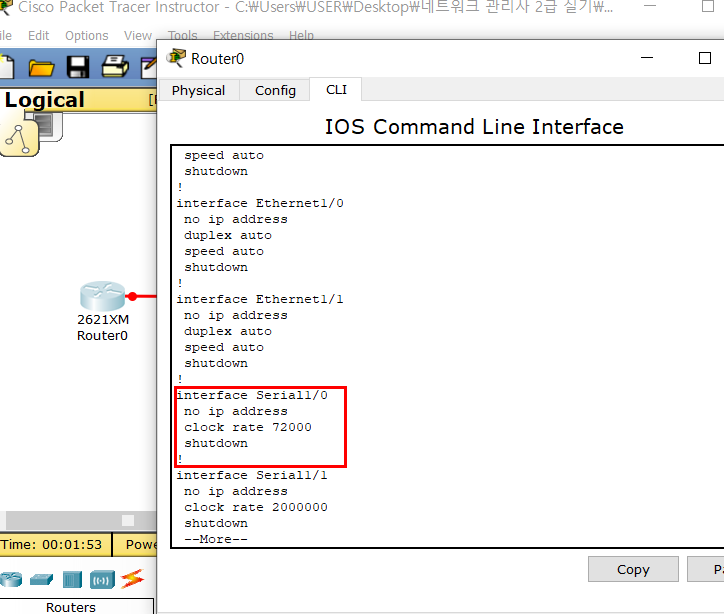Minimize the Router0 window

pos(647,58)
